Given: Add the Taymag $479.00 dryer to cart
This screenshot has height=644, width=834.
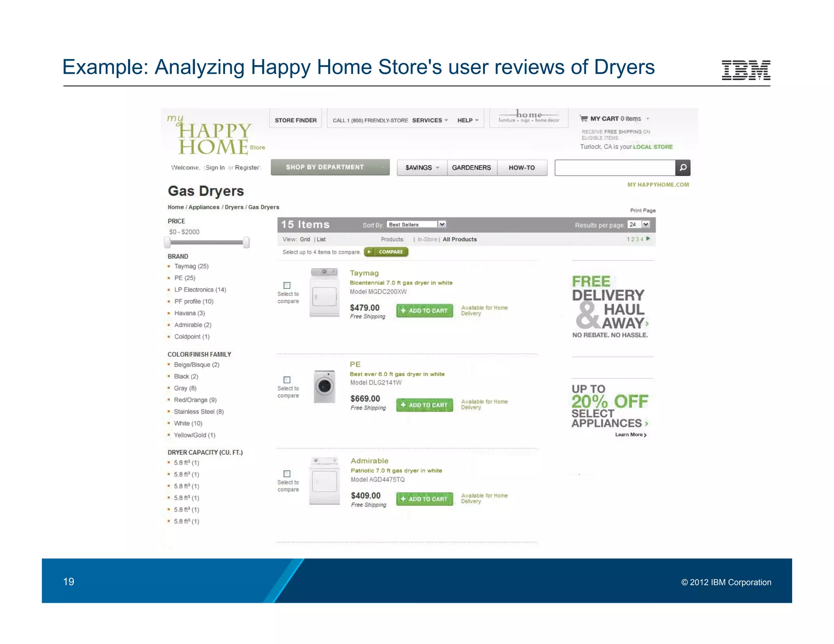Looking at the screenshot, I should 425,311.
